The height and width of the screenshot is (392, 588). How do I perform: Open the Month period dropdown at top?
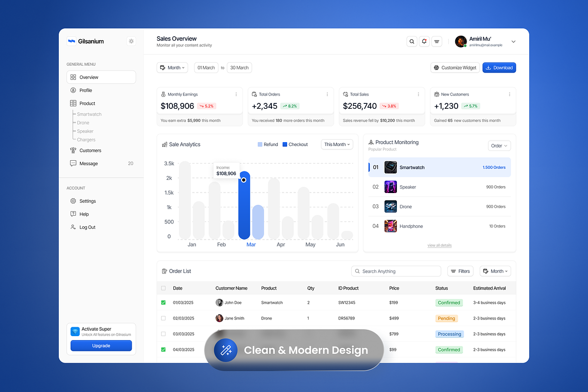pos(172,68)
